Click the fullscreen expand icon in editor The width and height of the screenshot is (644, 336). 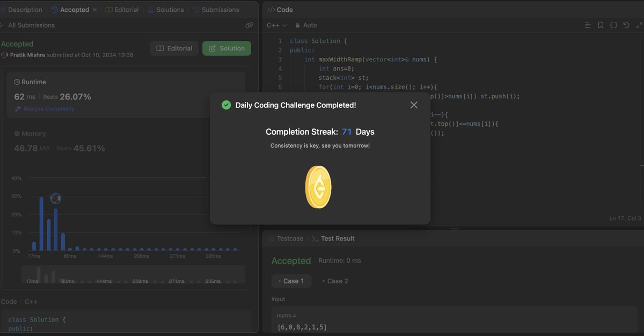(x=639, y=25)
